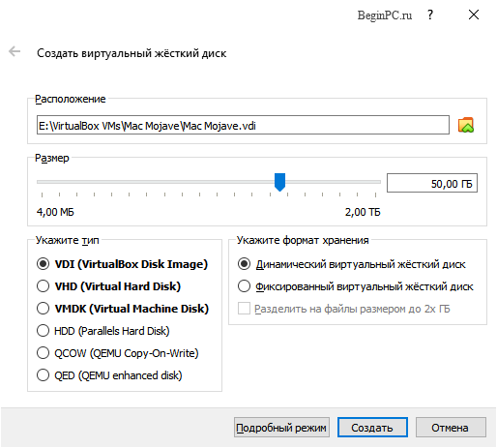Click the Подробный режим button
This screenshot has height=448, width=497.
coord(281,428)
